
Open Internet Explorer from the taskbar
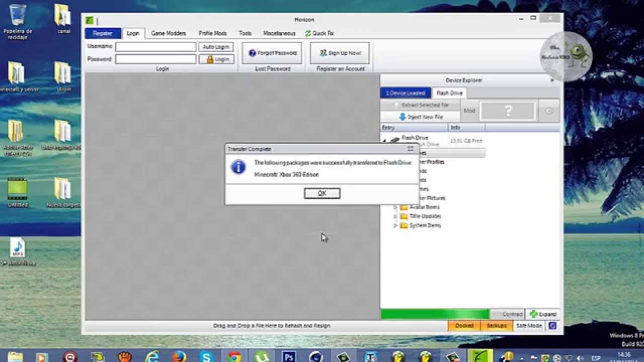[x=152, y=356]
